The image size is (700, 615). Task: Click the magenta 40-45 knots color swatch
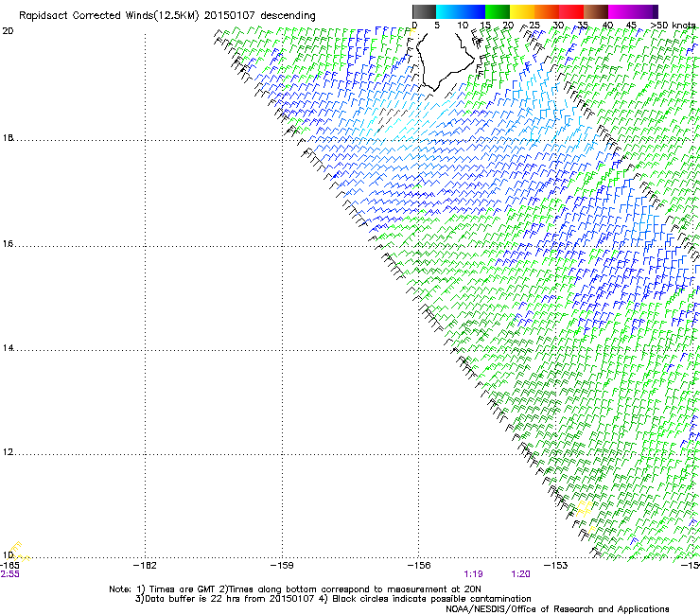[621, 11]
